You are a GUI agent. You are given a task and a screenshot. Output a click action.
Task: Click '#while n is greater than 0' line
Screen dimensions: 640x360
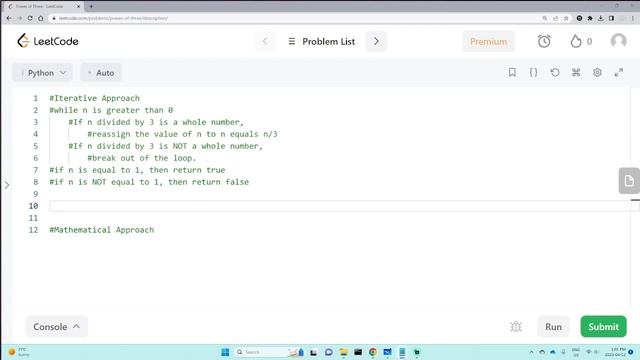[111, 110]
